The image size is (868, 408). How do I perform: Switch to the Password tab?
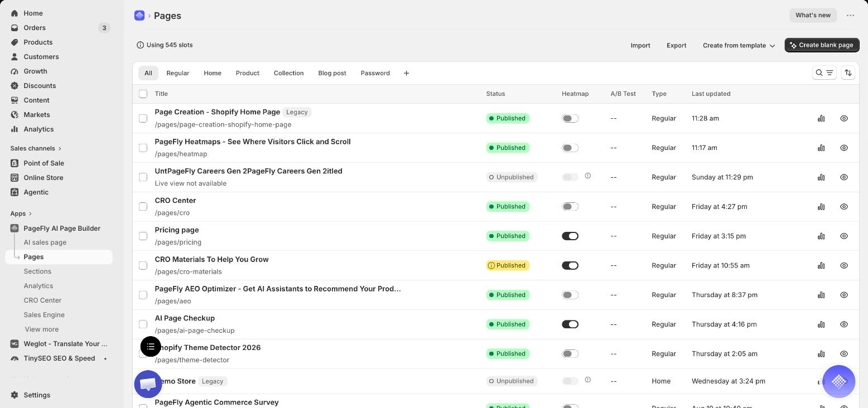coord(375,73)
